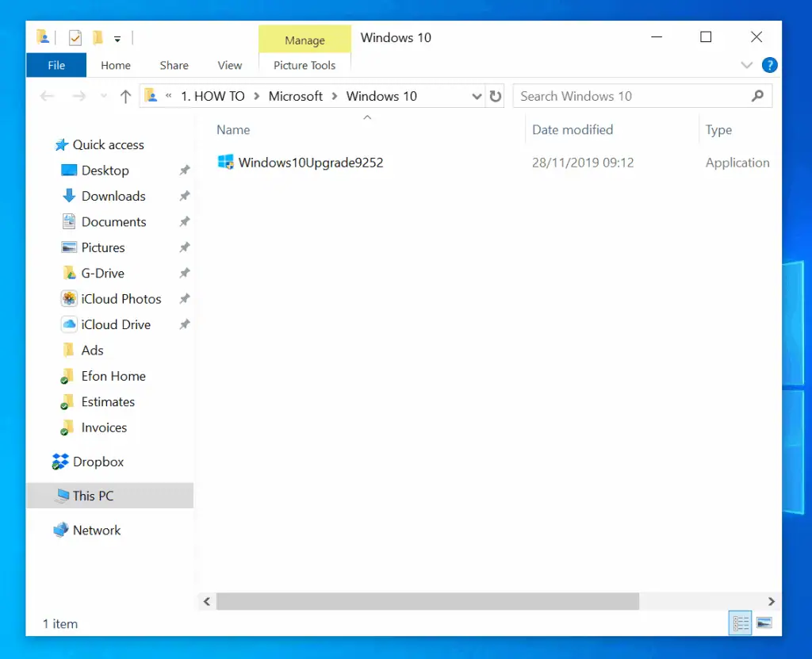The width and height of the screenshot is (812, 659).
Task: Sort files by Name column
Action: (x=233, y=130)
